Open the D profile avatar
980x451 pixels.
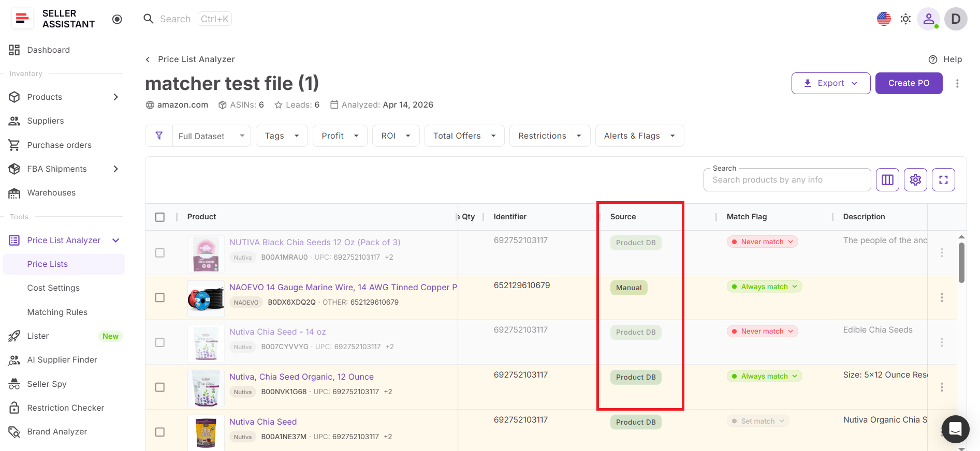click(x=956, y=19)
